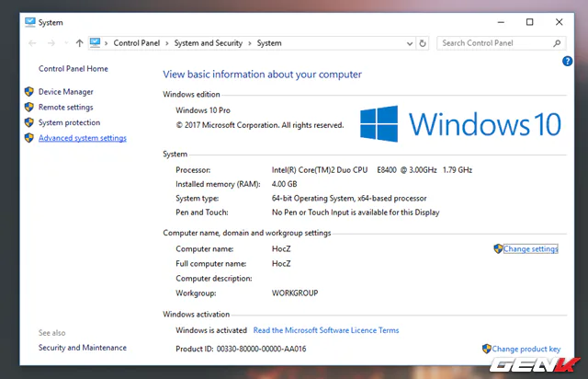
Task: Click the 64-bit Operating System text
Action: point(349,199)
